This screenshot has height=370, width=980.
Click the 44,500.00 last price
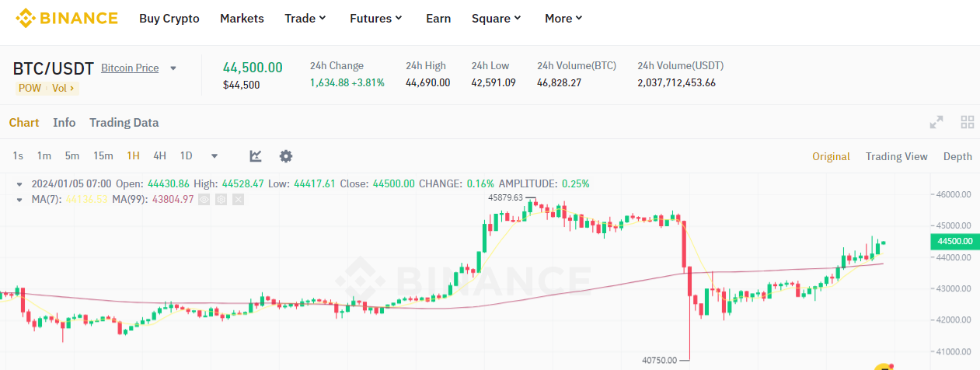[253, 68]
